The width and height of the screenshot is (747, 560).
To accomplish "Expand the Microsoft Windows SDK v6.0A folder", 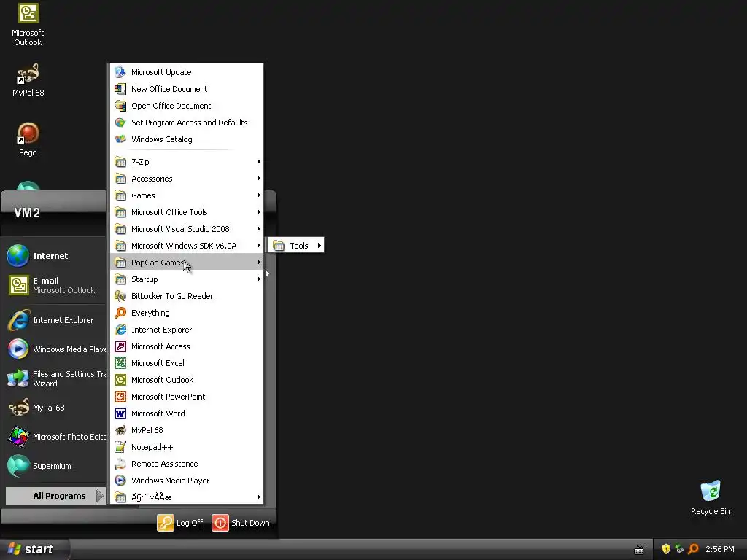I will click(186, 246).
